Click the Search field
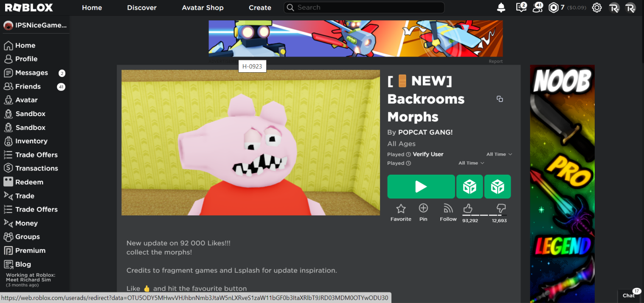This screenshot has height=303, width=644. (364, 8)
